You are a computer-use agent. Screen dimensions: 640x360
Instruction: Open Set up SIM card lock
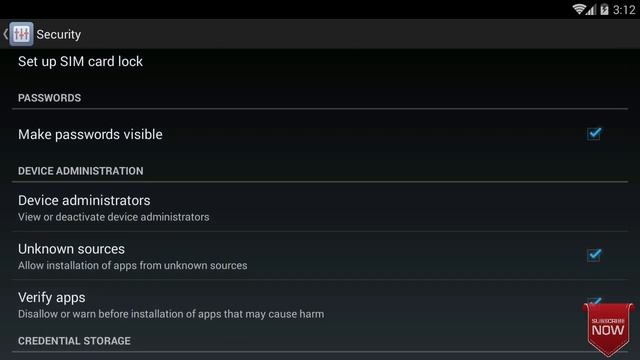[x=320, y=62]
